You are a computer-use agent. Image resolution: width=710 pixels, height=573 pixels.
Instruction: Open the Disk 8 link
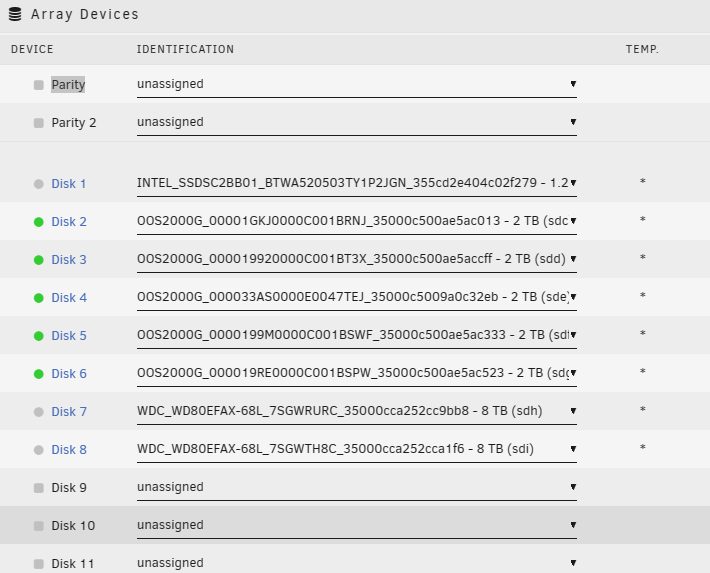pos(69,450)
